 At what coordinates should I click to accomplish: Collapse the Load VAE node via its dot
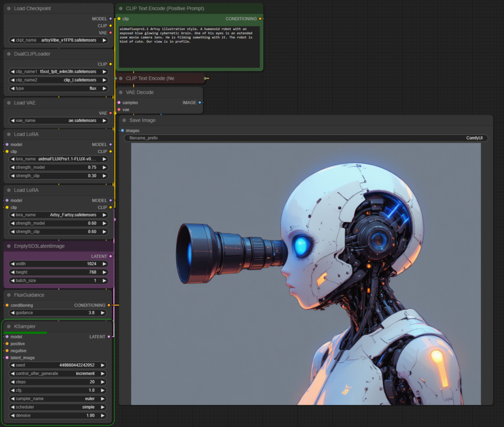point(9,103)
